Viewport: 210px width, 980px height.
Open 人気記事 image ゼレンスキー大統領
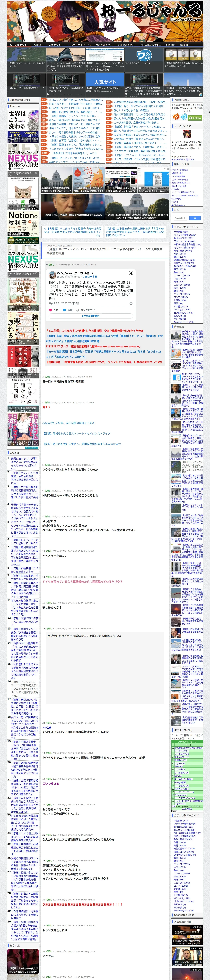point(187,956)
